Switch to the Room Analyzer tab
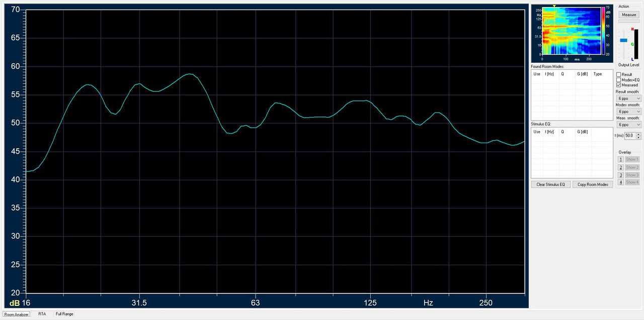 [17, 314]
